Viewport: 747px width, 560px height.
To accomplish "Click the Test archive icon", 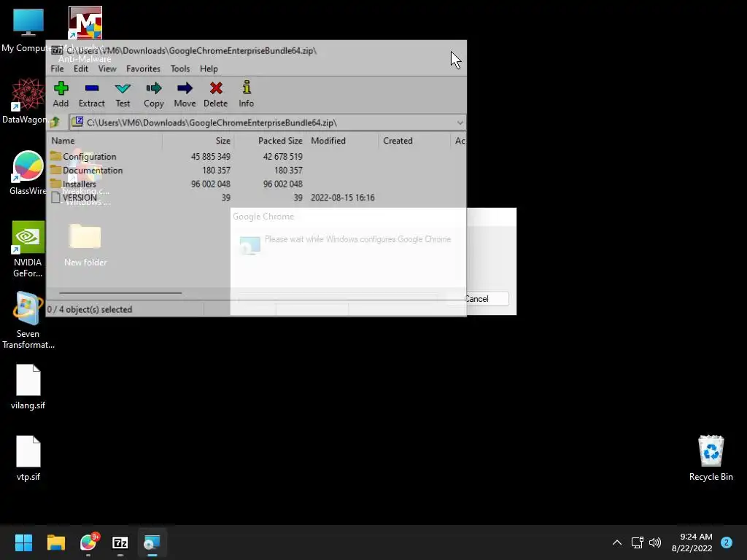I will coord(123,94).
